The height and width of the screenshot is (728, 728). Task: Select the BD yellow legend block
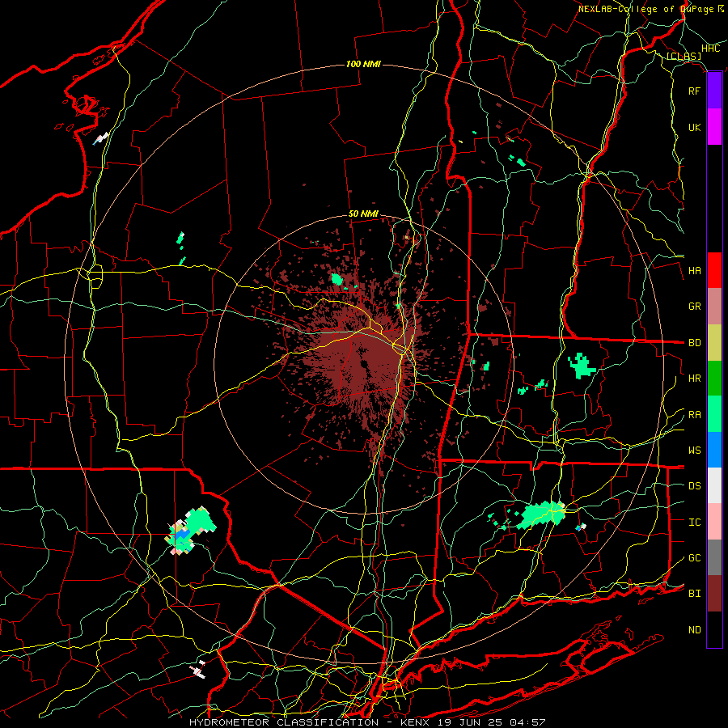[714, 342]
